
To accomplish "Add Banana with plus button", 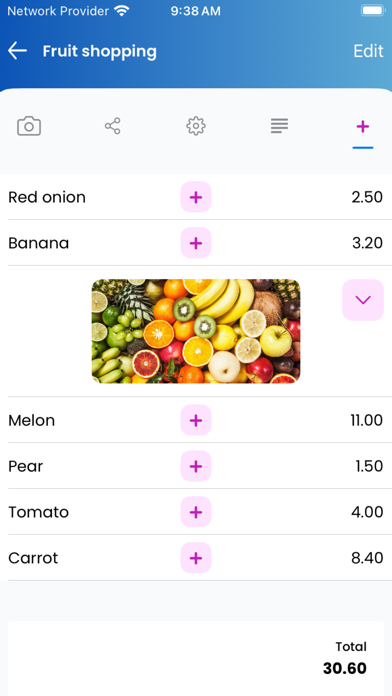I will (196, 243).
